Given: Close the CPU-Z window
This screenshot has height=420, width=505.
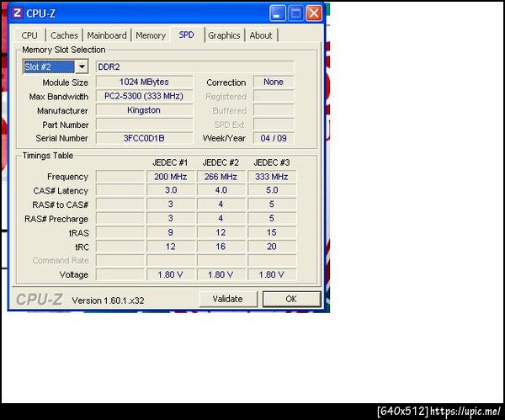Looking at the screenshot, I should tap(314, 13).
